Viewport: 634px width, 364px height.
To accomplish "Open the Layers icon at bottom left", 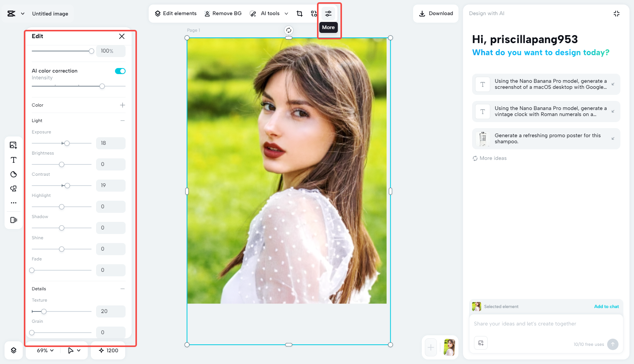I will [13, 350].
